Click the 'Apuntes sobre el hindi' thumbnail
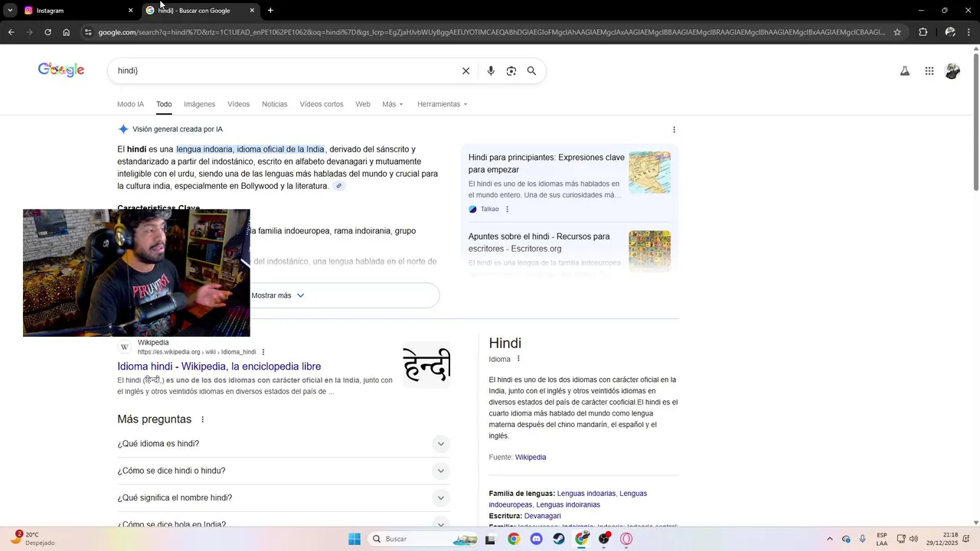This screenshot has width=980, height=551. (649, 251)
